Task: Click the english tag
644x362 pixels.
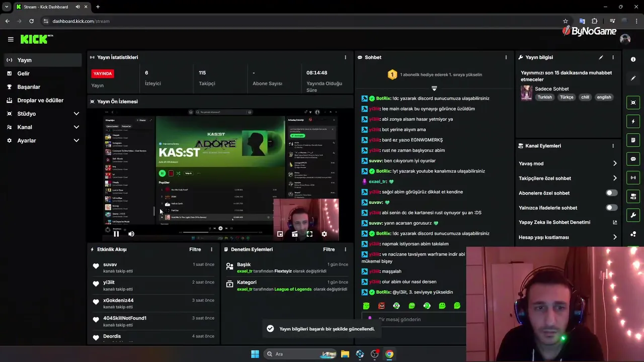Action: 604,97
